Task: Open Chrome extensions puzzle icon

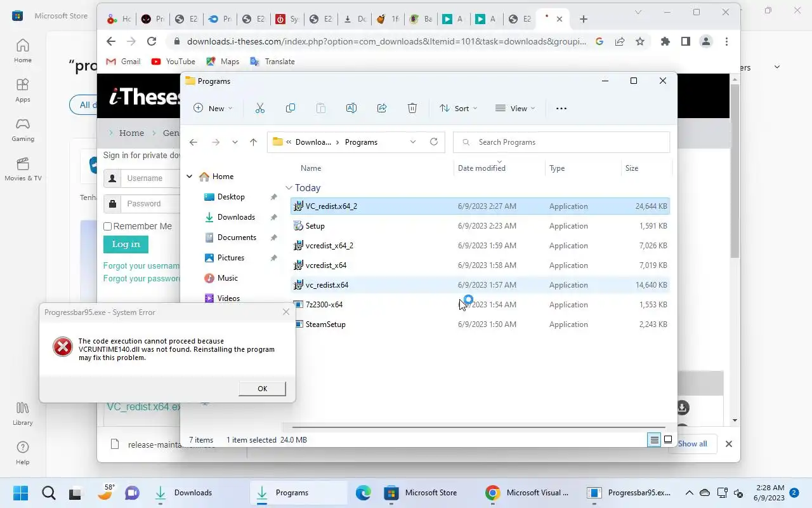Action: (x=665, y=41)
